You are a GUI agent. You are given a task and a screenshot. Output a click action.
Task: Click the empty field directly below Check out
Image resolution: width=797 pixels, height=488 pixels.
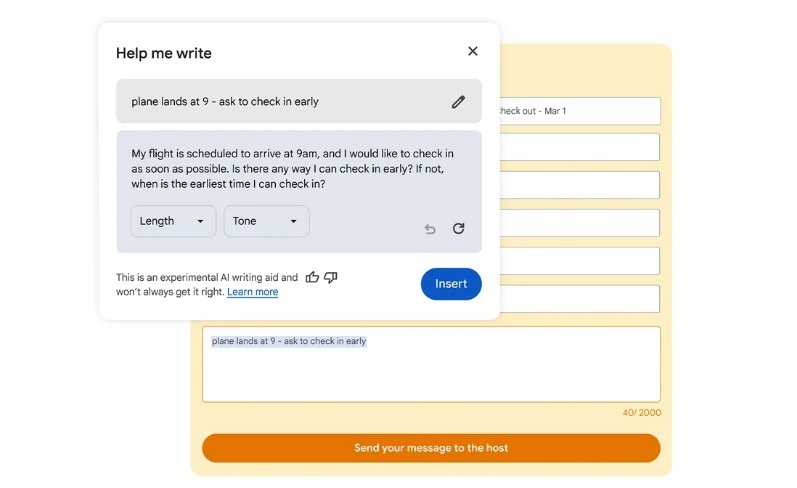[x=578, y=147]
